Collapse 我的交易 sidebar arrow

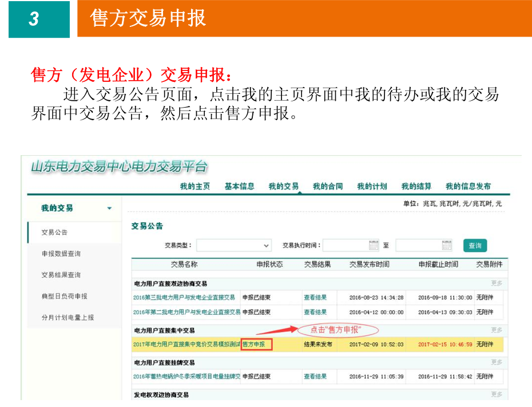109,208
